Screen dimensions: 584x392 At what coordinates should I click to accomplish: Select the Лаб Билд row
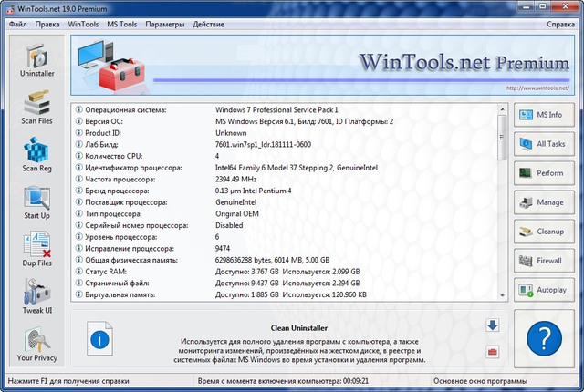[284, 144]
